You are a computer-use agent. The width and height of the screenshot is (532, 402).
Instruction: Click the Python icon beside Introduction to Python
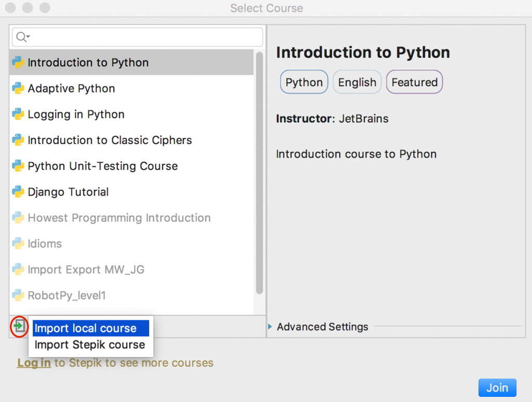point(17,62)
